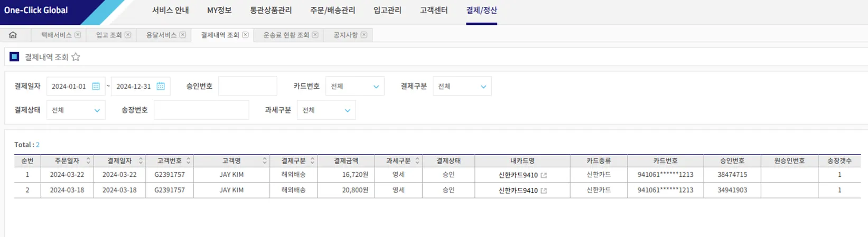Open the MY정보 menu
This screenshot has width=868, height=237.
pyautogui.click(x=219, y=10)
